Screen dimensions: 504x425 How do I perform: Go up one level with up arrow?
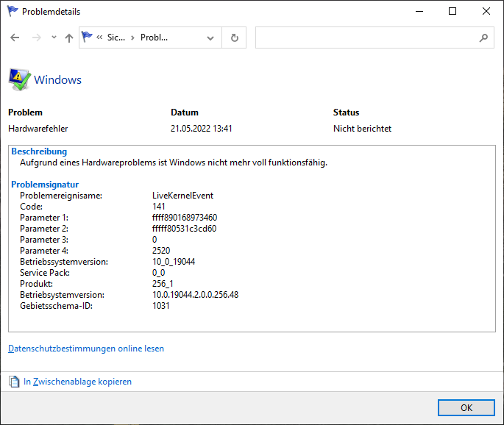[x=68, y=38]
